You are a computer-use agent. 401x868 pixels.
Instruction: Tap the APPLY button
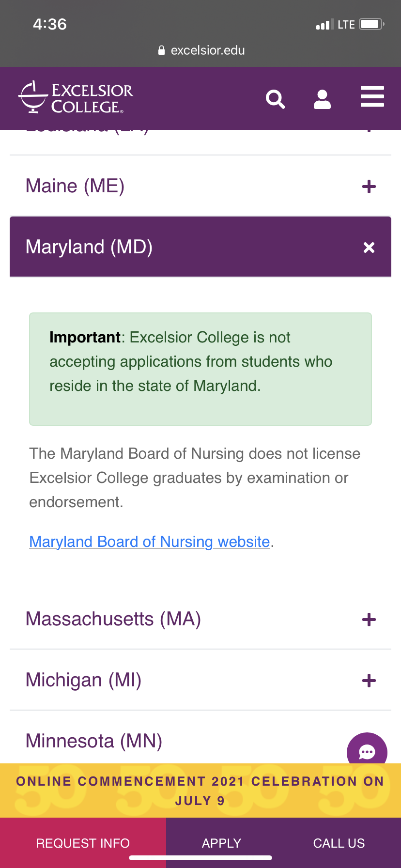(x=221, y=843)
